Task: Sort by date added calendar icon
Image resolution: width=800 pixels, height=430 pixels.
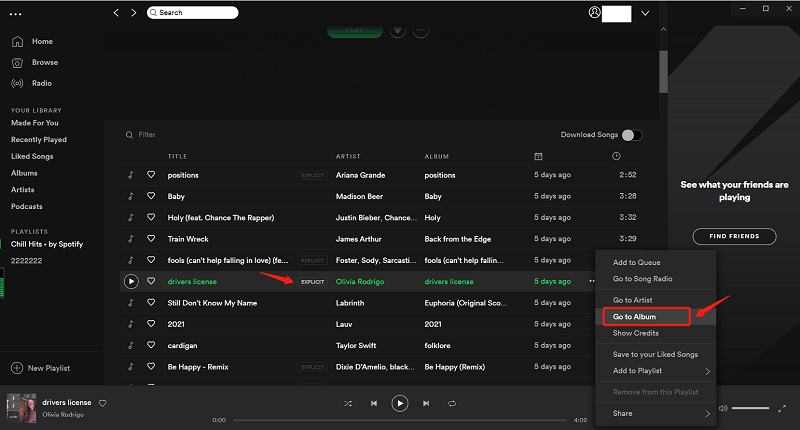Action: pyautogui.click(x=538, y=156)
